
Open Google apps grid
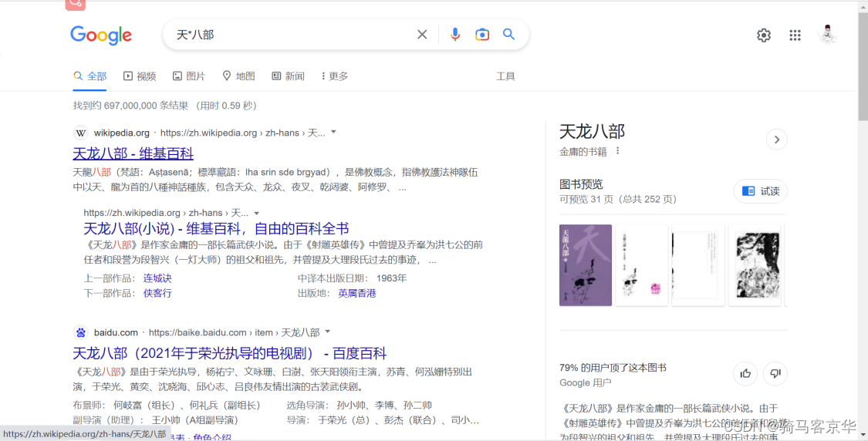[x=795, y=35]
